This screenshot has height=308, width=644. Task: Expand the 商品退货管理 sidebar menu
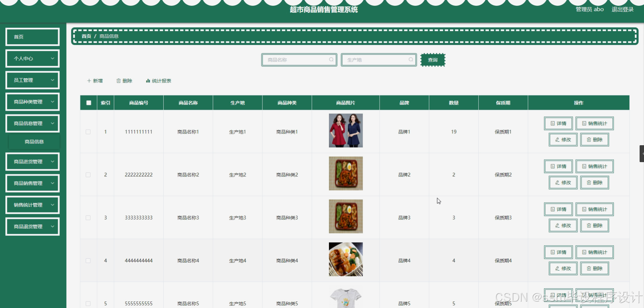coord(32,226)
